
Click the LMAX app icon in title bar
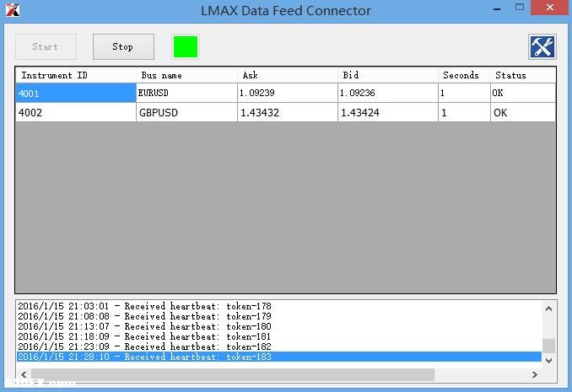pos(13,10)
